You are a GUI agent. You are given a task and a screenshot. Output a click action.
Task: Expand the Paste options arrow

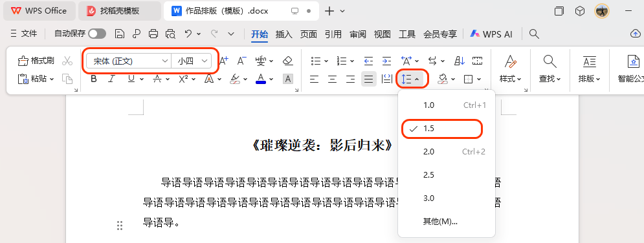pyautogui.click(x=52, y=79)
